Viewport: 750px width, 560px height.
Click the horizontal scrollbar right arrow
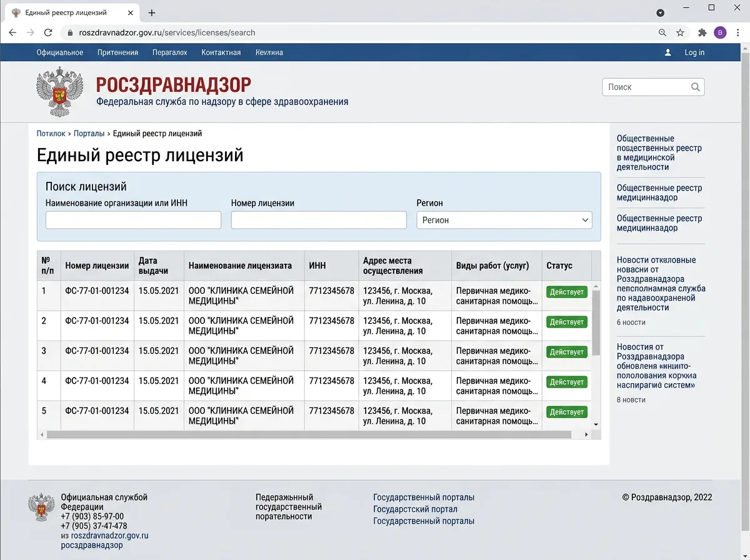586,434
